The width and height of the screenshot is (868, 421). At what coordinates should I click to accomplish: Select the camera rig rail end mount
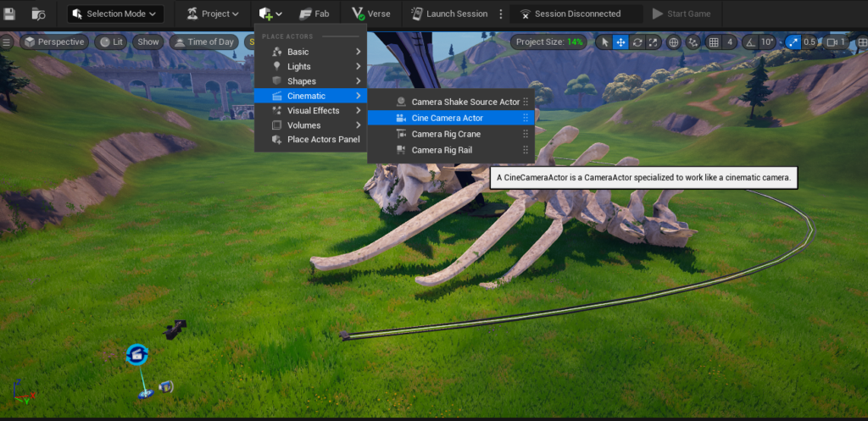click(x=344, y=335)
